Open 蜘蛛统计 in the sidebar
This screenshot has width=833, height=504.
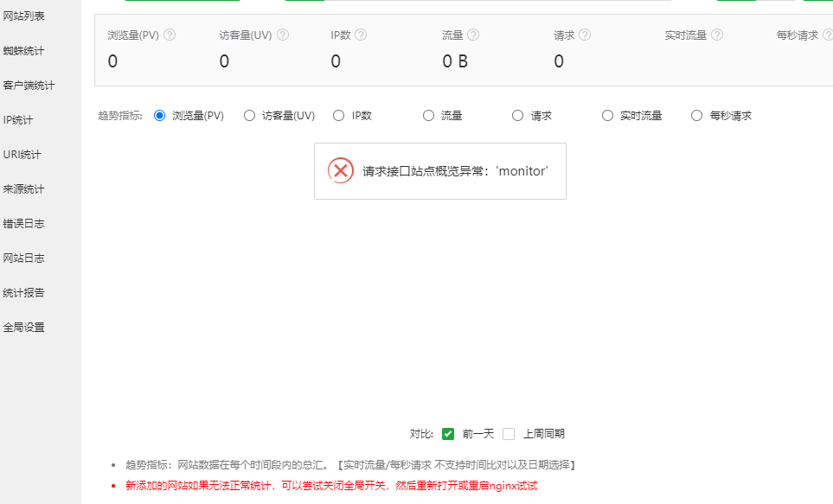(x=24, y=51)
